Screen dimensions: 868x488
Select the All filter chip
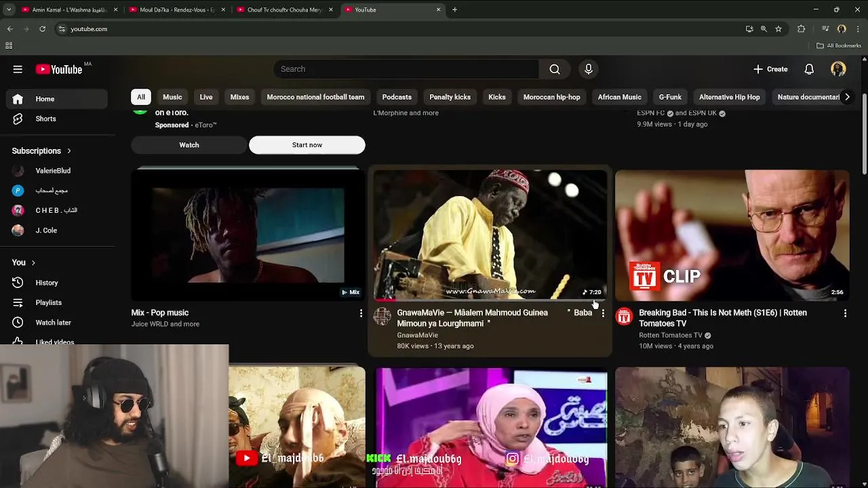coord(141,97)
